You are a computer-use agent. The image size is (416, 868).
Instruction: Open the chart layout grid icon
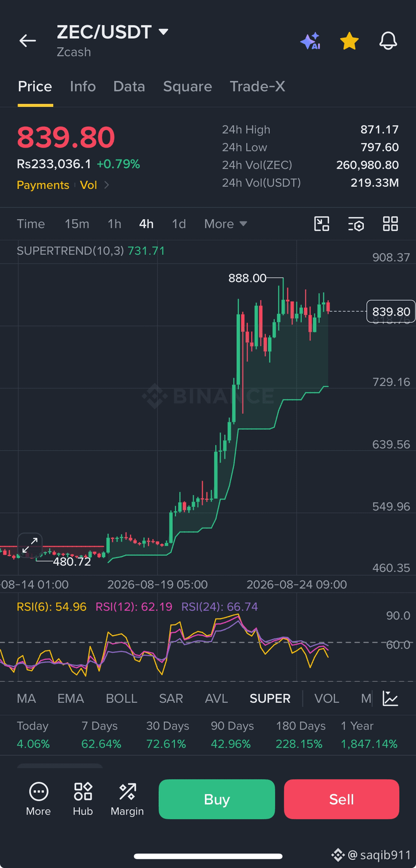390,224
